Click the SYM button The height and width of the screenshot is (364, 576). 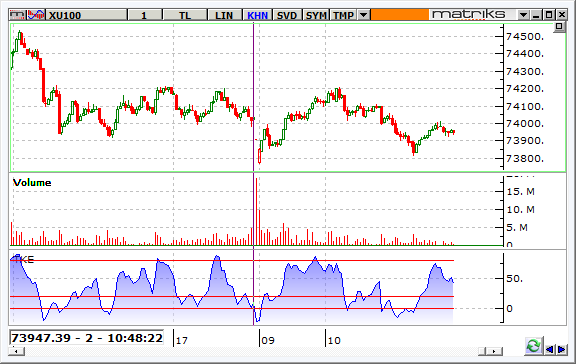316,15
